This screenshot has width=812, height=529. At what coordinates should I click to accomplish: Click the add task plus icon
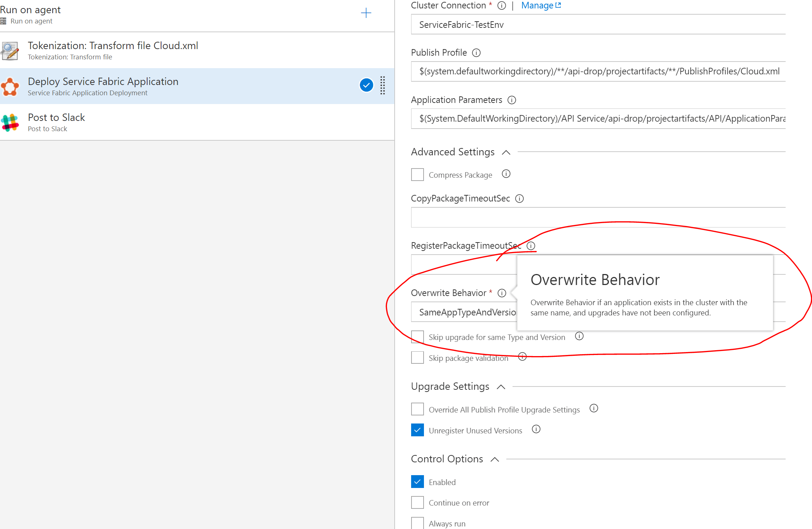point(366,13)
